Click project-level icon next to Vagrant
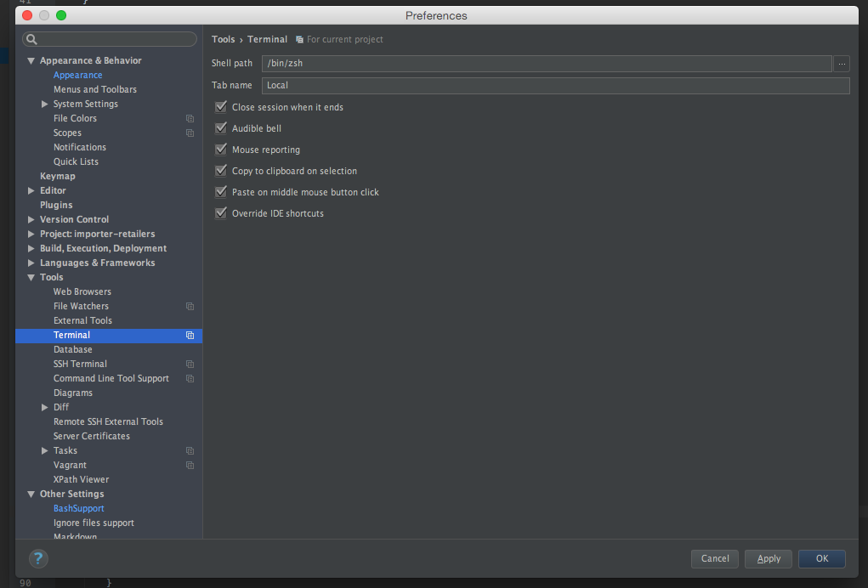Screen dimensions: 868x588 click(190, 465)
